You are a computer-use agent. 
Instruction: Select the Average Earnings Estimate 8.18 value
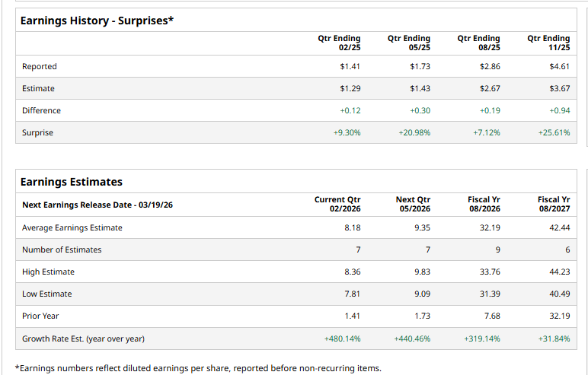pos(353,227)
